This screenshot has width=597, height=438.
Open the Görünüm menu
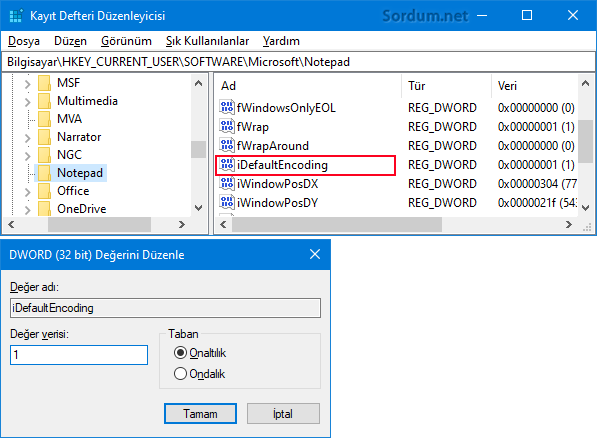pyautogui.click(x=126, y=41)
